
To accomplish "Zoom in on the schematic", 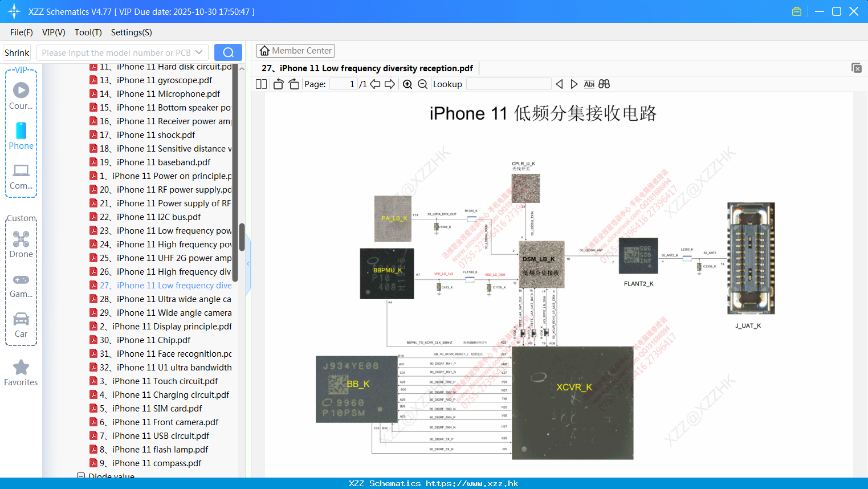I will [407, 84].
